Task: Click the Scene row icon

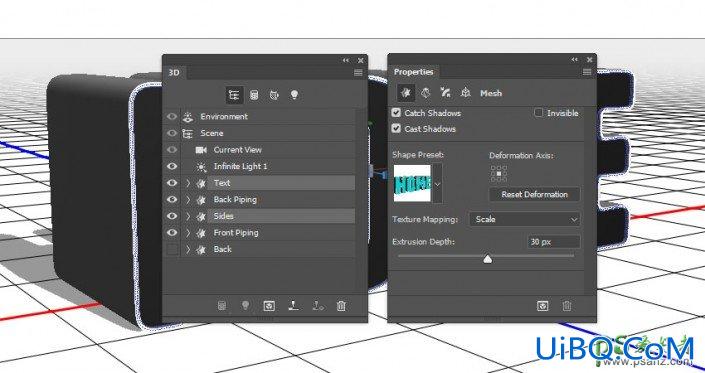Action: coord(187,133)
